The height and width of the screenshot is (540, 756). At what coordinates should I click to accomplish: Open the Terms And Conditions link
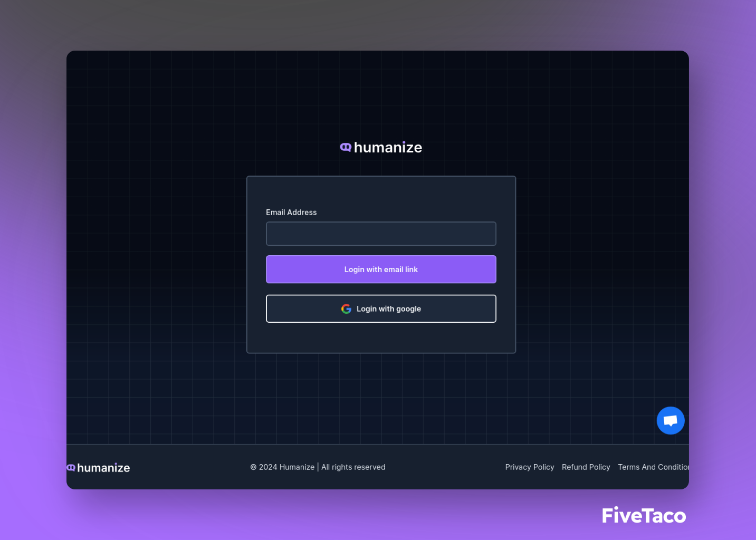[x=653, y=467]
